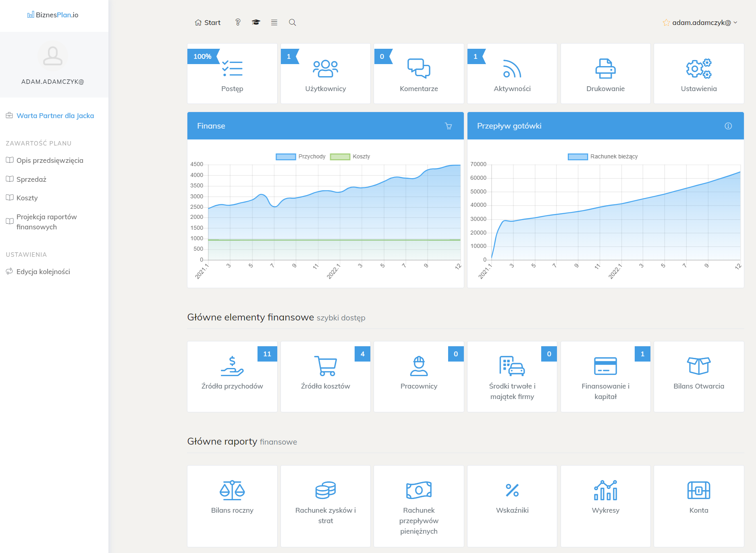
Task: Open the Użytkownicy users tile
Action: (x=326, y=74)
